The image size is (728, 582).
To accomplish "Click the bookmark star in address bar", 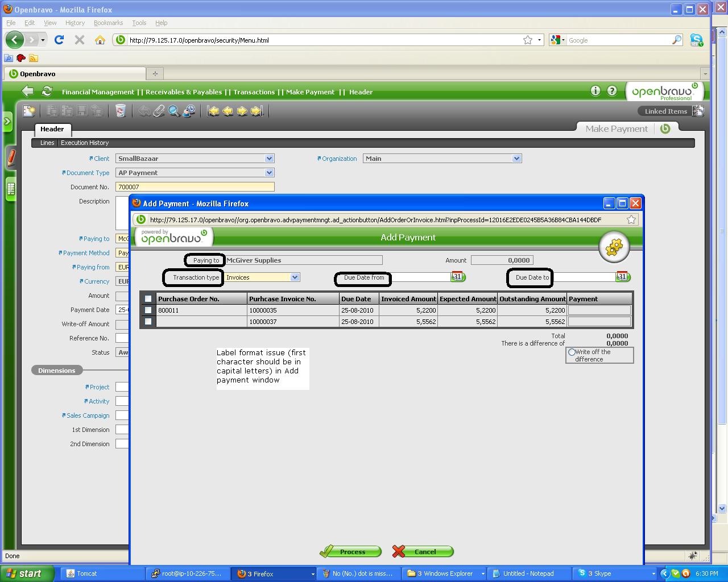I will click(x=528, y=40).
